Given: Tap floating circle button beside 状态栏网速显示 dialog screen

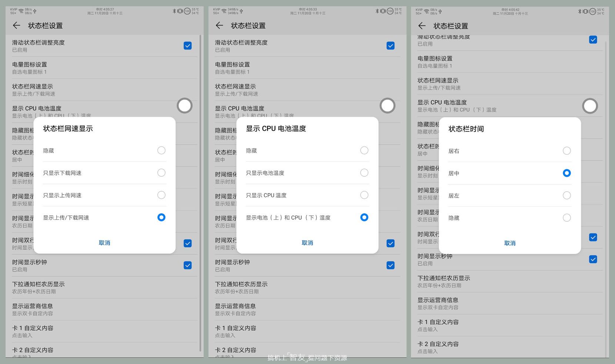Looking at the screenshot, I should click(184, 106).
